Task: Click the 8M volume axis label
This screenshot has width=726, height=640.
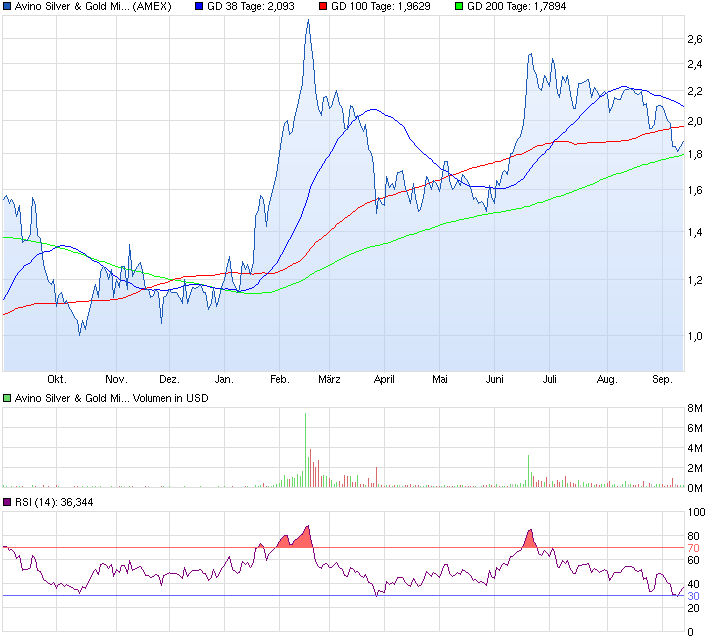Action: pos(695,408)
